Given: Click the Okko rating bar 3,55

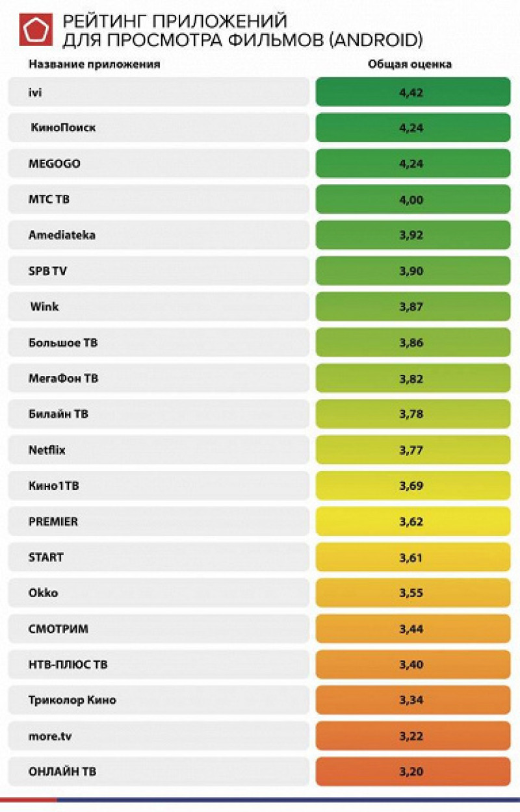Looking at the screenshot, I should click(413, 592).
